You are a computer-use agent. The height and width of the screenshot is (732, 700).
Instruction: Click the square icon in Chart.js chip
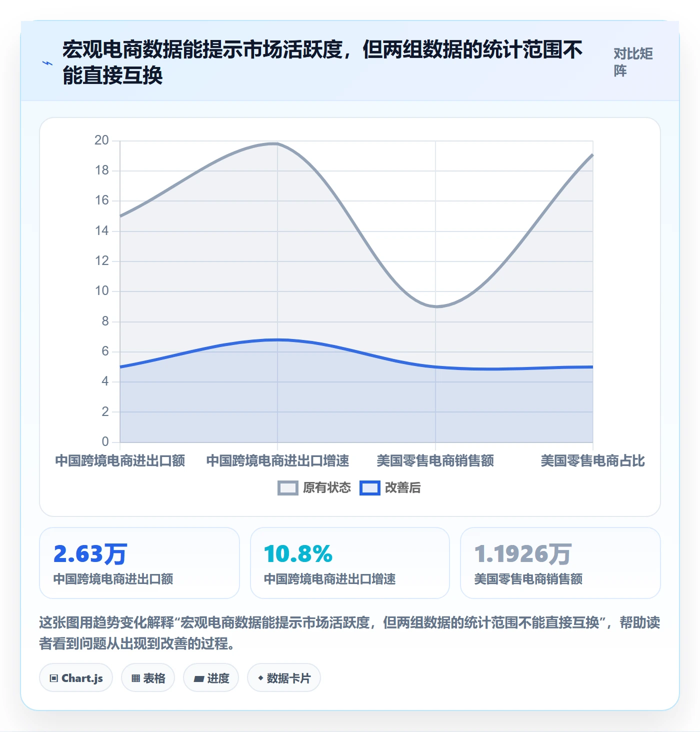(54, 678)
